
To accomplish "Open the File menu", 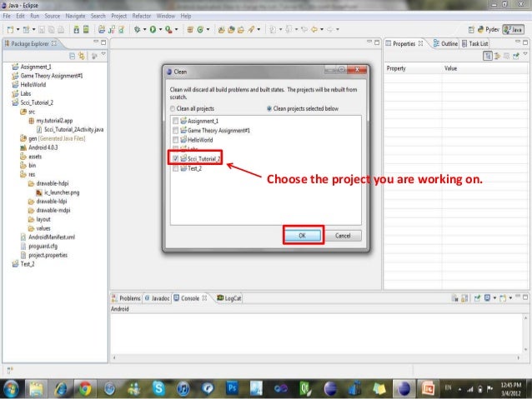I will click(7, 16).
